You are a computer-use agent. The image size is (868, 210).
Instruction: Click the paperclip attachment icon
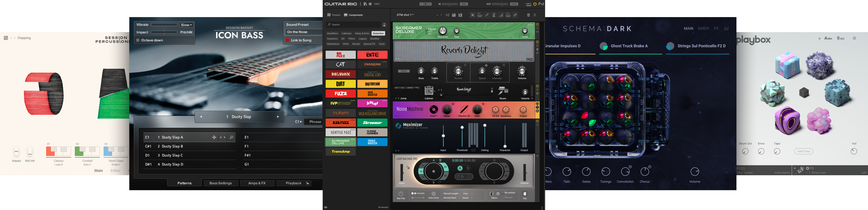(x=515, y=15)
